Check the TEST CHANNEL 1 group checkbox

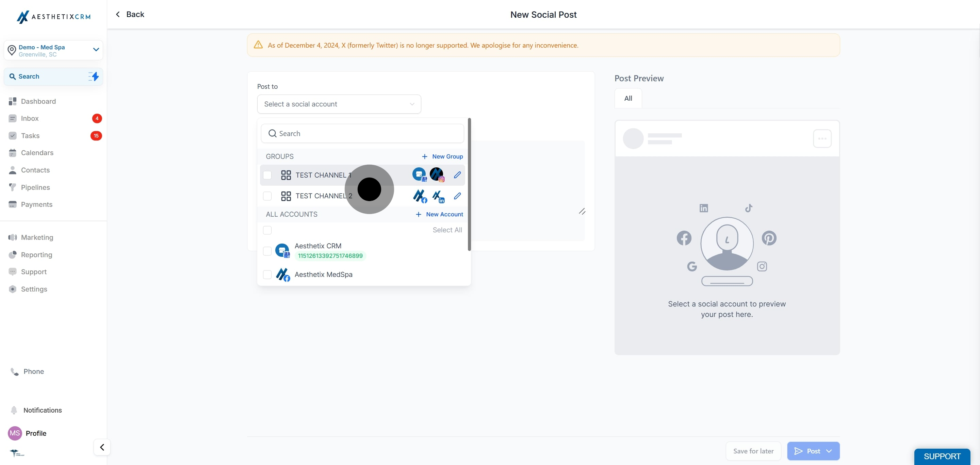tap(267, 175)
